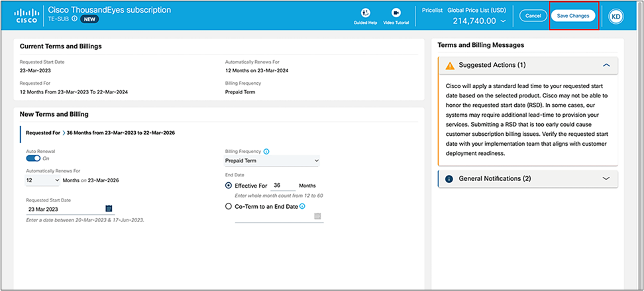Open the Automatically Renews For dropdown
Viewport: 644px width, 291px height.
coord(42,180)
